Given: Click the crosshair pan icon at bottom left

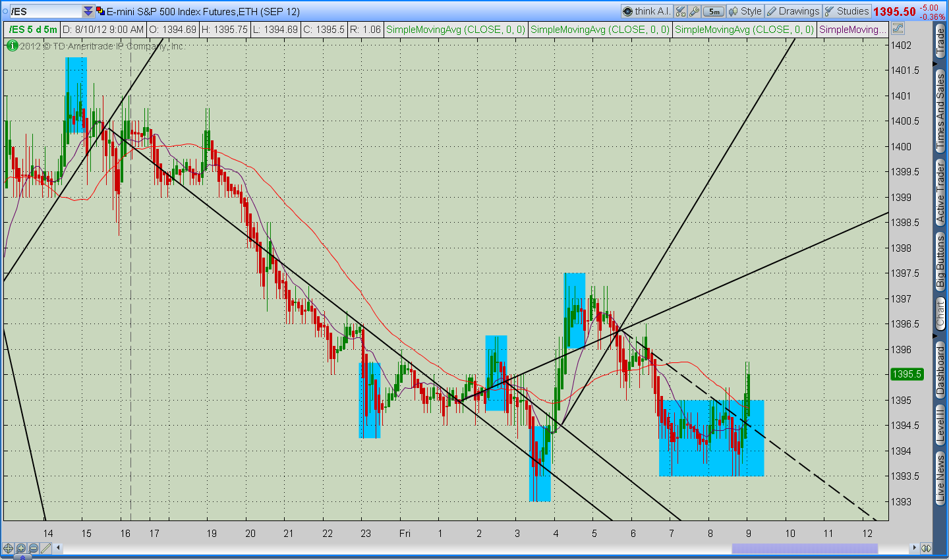Looking at the screenshot, I should coord(8,548).
